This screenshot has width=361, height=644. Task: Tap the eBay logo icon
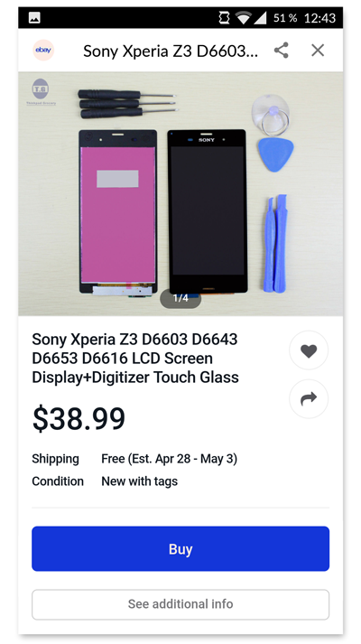click(x=43, y=50)
